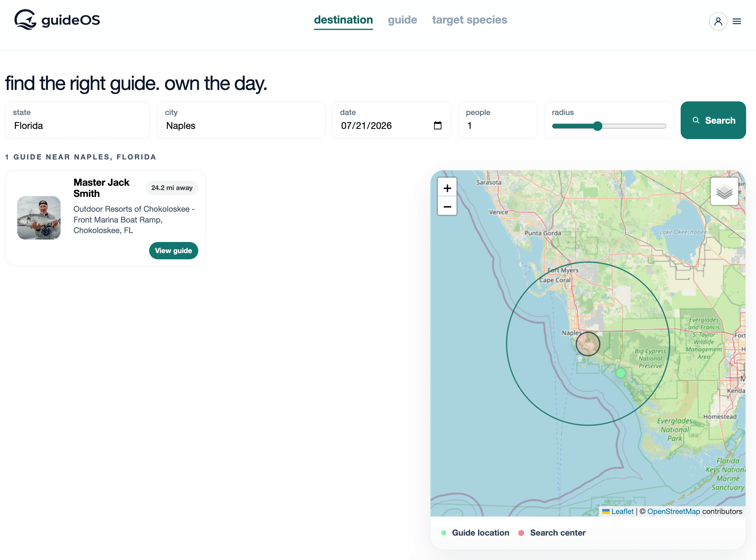The height and width of the screenshot is (560, 756).
Task: Open the user account profile icon
Action: click(718, 21)
